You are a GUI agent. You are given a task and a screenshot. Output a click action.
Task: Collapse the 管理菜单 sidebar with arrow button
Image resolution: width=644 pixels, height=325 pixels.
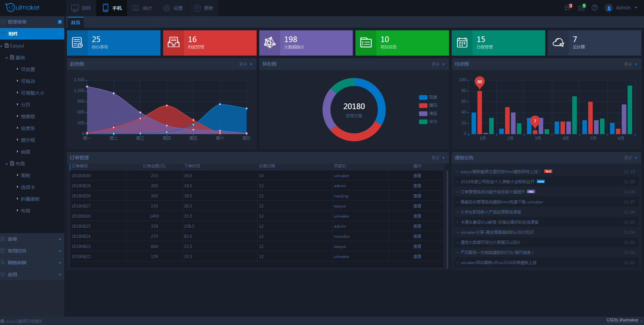point(60,22)
